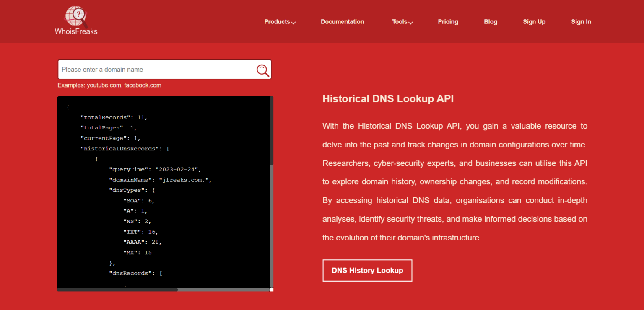Viewport: 644px width, 310px height.
Task: Click the Sign Up link
Action: (534, 21)
